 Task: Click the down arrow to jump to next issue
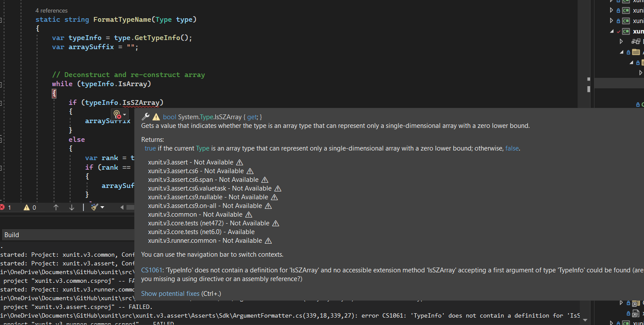coord(71,208)
